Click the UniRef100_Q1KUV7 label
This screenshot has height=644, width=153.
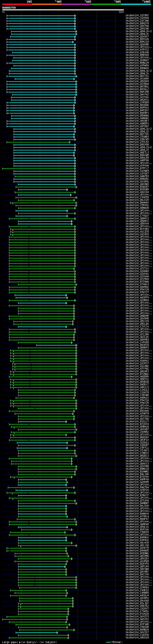click(x=137, y=36)
